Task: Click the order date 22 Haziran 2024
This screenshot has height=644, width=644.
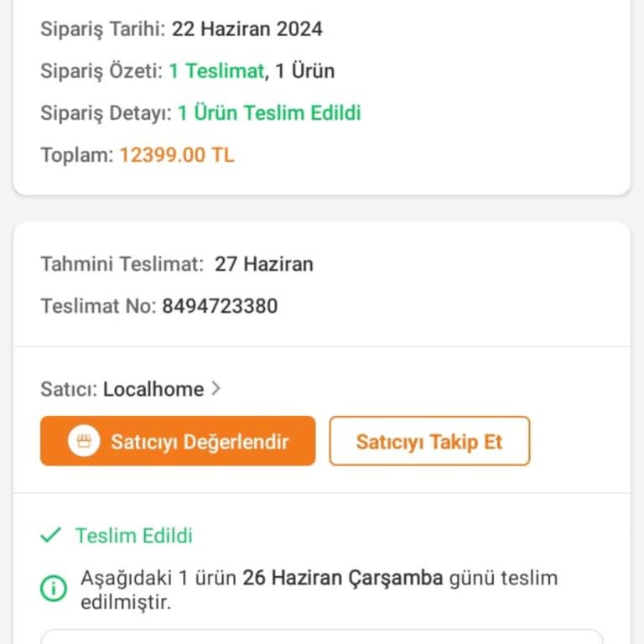Action: click(247, 29)
